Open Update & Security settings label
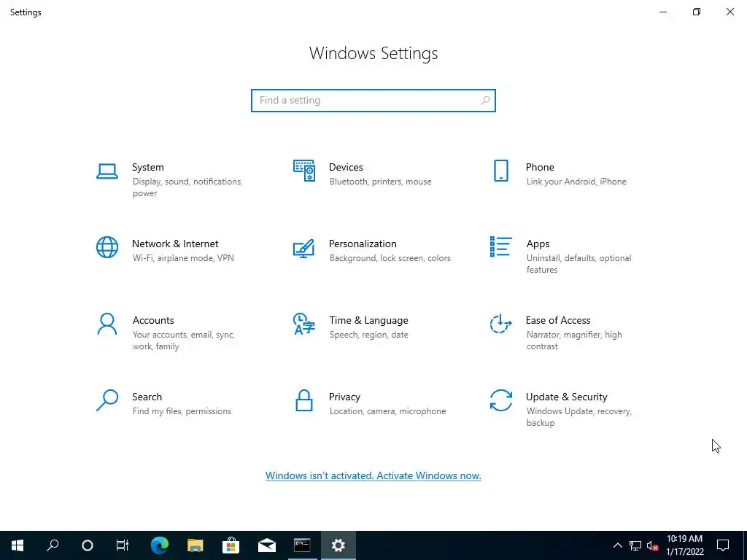 point(566,397)
